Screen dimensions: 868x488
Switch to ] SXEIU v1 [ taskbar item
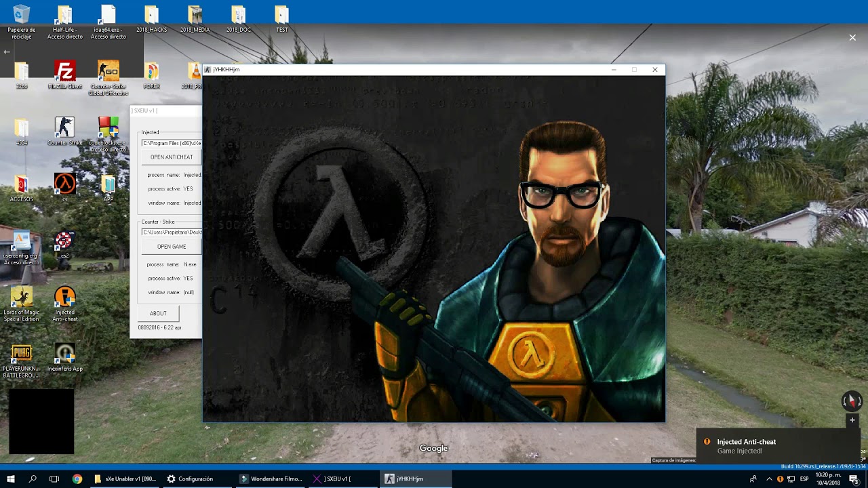point(344,479)
